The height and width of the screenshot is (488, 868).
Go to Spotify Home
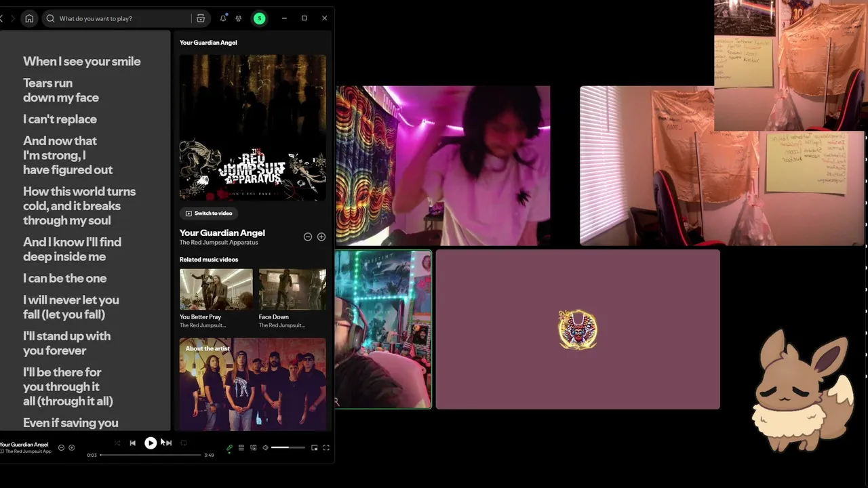pos(29,18)
